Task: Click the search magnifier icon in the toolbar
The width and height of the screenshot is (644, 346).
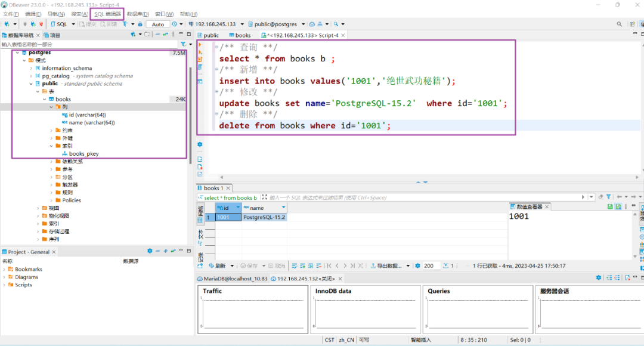Action: (x=336, y=24)
